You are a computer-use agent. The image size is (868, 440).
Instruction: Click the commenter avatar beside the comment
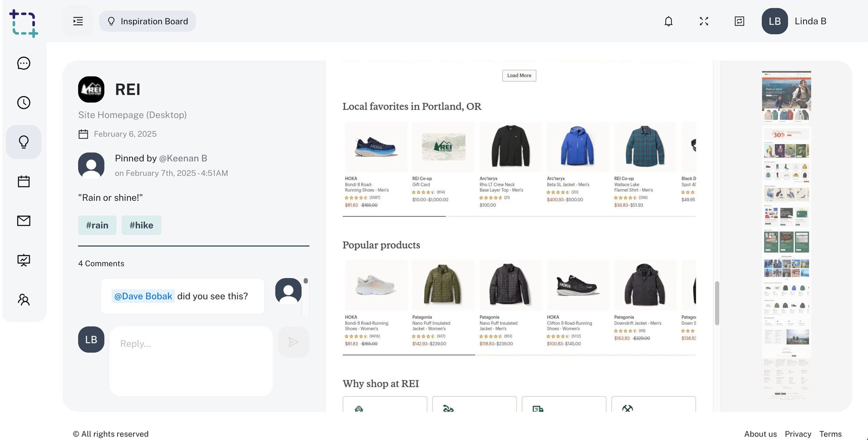coord(288,291)
